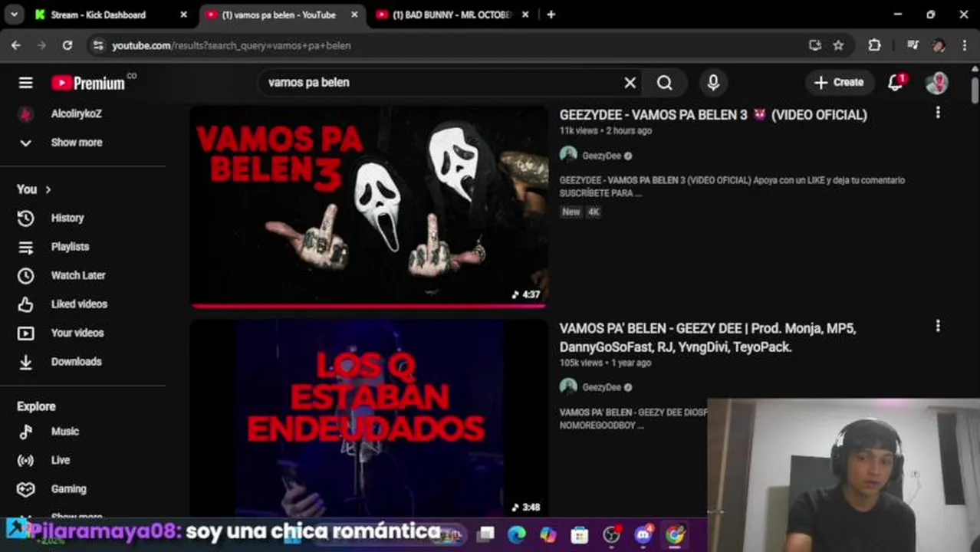Open YouTube notifications bell
980x552 pixels.
tap(896, 83)
